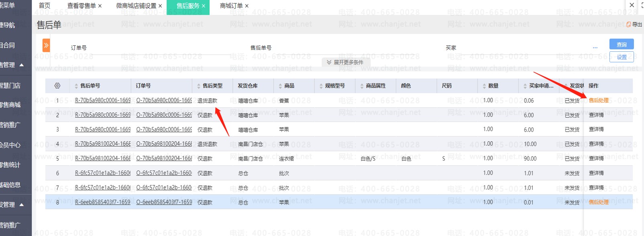Focus the 售后单号 search field
644x236 pixels.
345,48
